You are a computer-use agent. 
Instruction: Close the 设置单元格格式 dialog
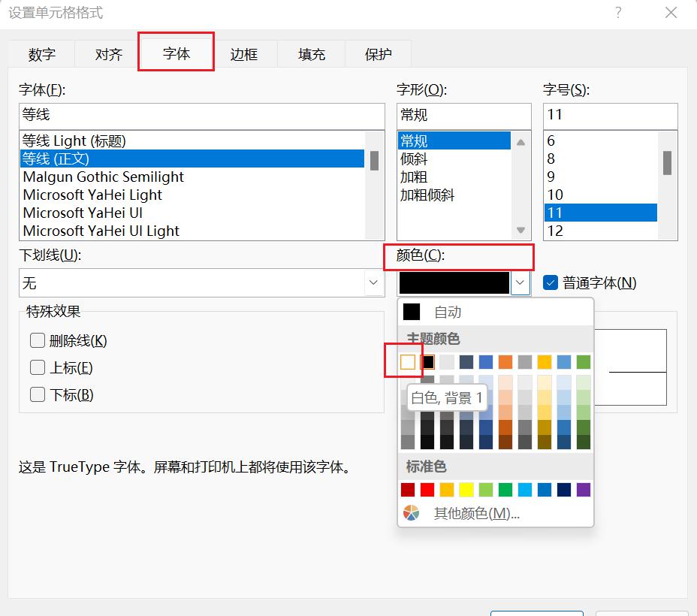pos(671,13)
